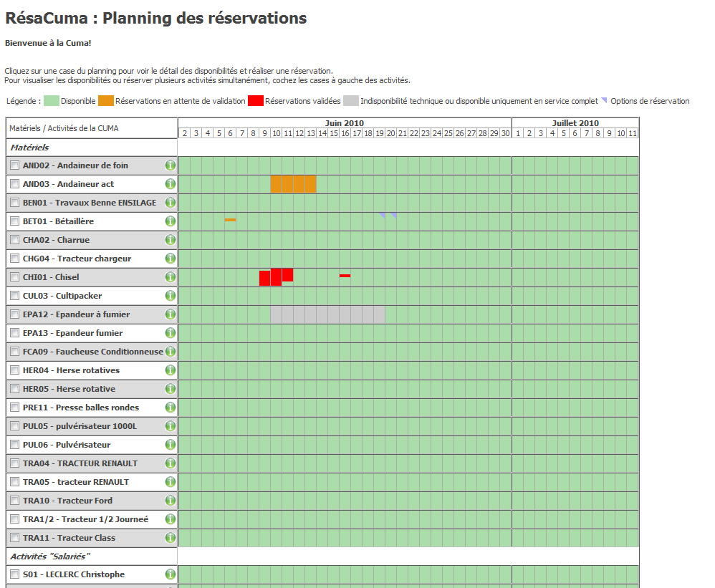The image size is (715, 588).
Task: Click the PRE11 Presse balles rondes label
Action: point(81,408)
